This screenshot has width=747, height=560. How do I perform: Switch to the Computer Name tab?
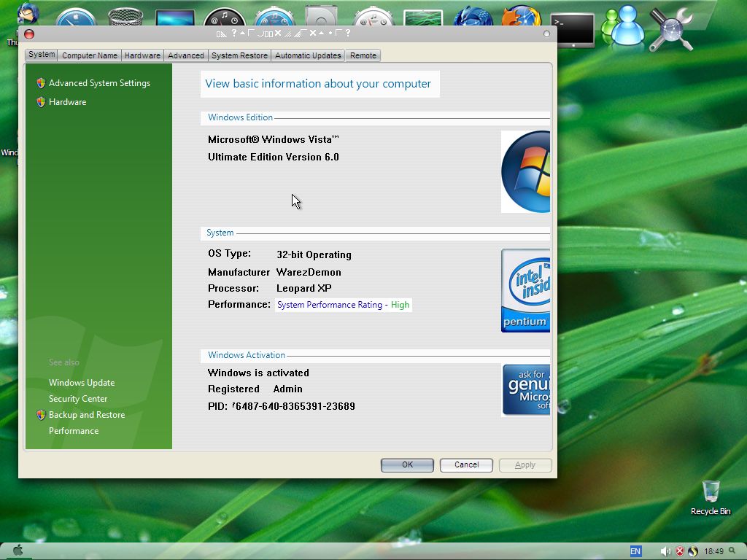tap(90, 55)
